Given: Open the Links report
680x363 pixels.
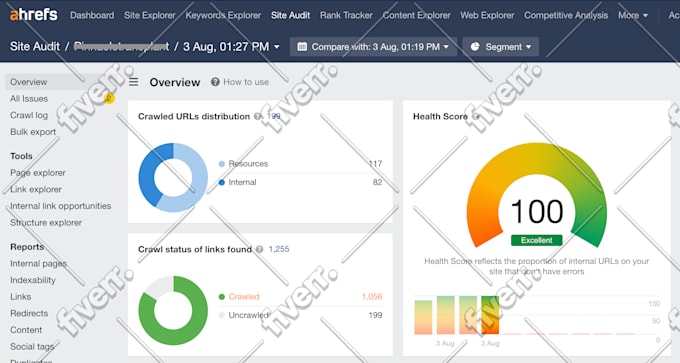Looking at the screenshot, I should 20,297.
